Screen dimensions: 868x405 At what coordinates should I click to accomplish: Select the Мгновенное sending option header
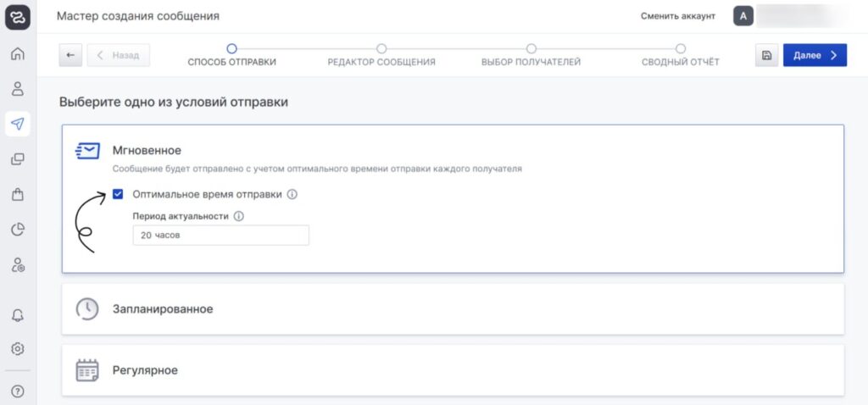pyautogui.click(x=147, y=150)
